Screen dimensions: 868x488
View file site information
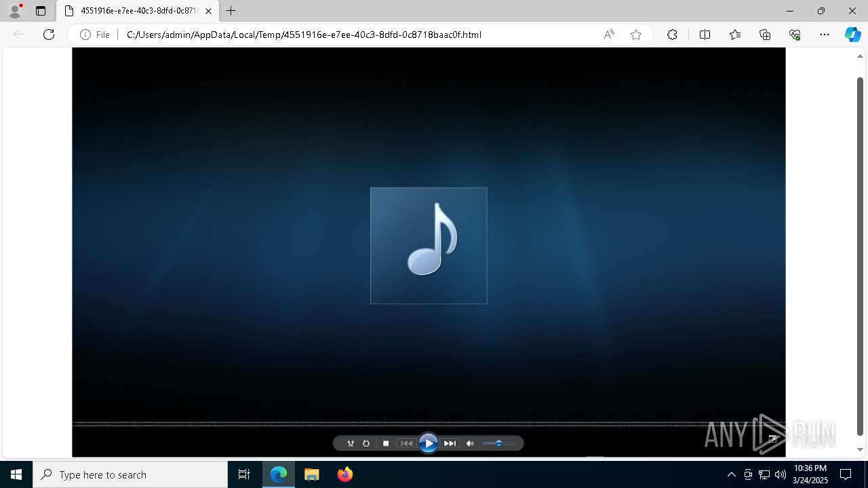(x=94, y=35)
